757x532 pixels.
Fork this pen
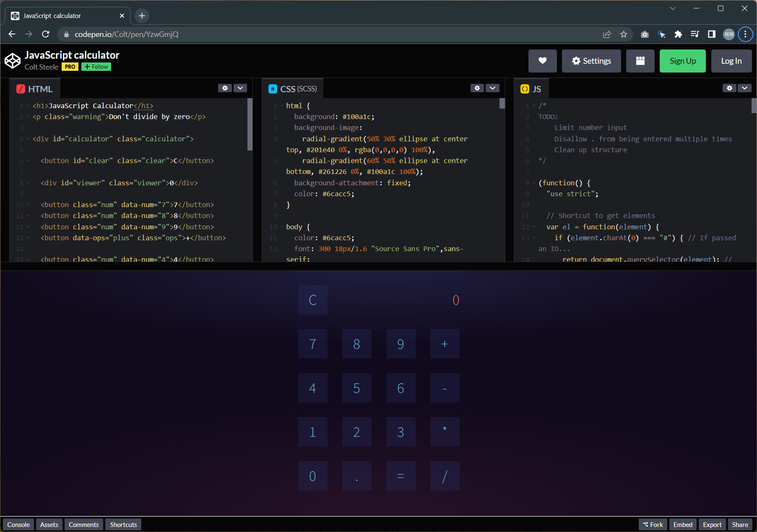653,524
